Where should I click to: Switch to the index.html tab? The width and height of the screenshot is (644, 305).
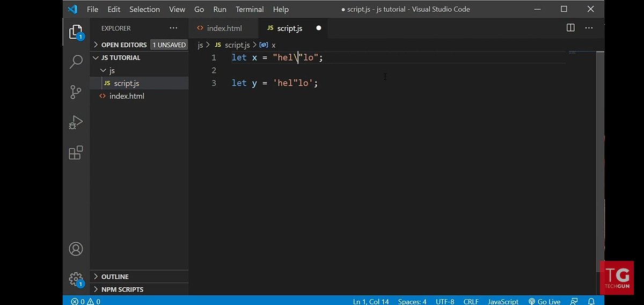click(x=223, y=28)
